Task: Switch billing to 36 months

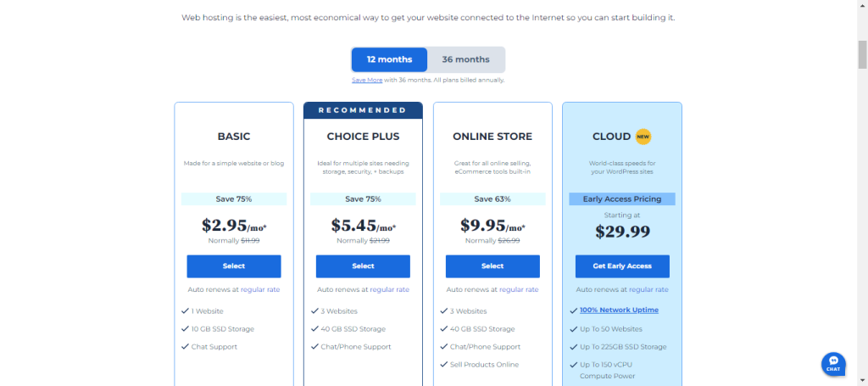Action: click(x=465, y=59)
